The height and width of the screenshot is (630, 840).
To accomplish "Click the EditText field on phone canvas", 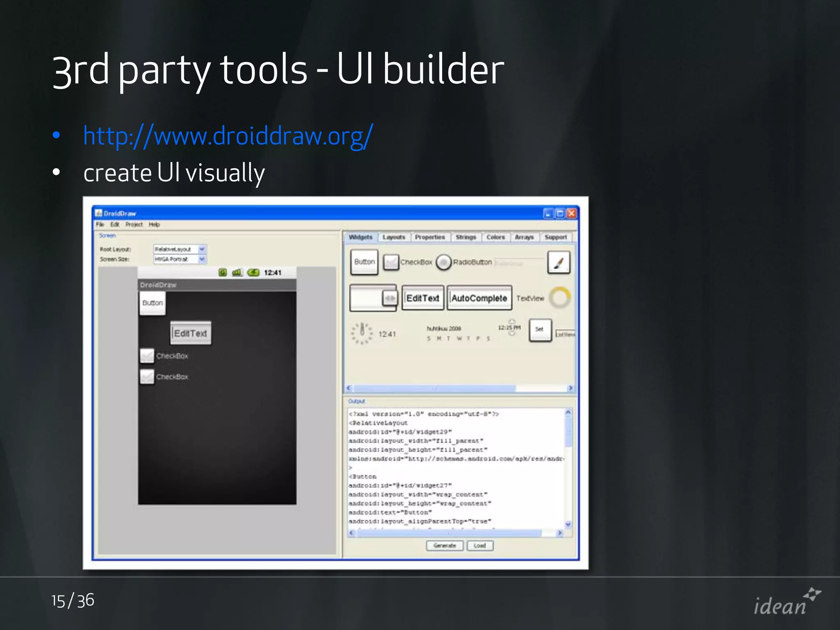I will (x=191, y=333).
